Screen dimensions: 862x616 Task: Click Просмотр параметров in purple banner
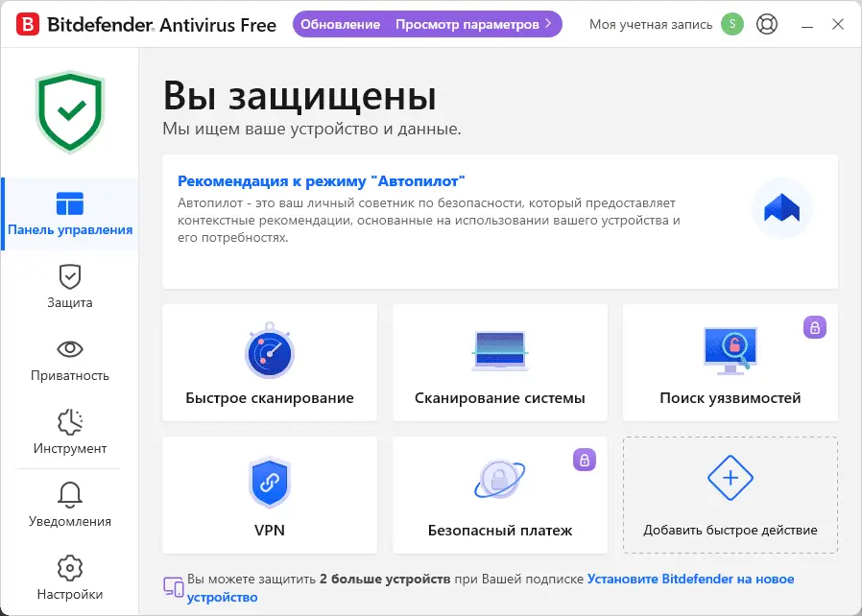pyautogui.click(x=467, y=25)
